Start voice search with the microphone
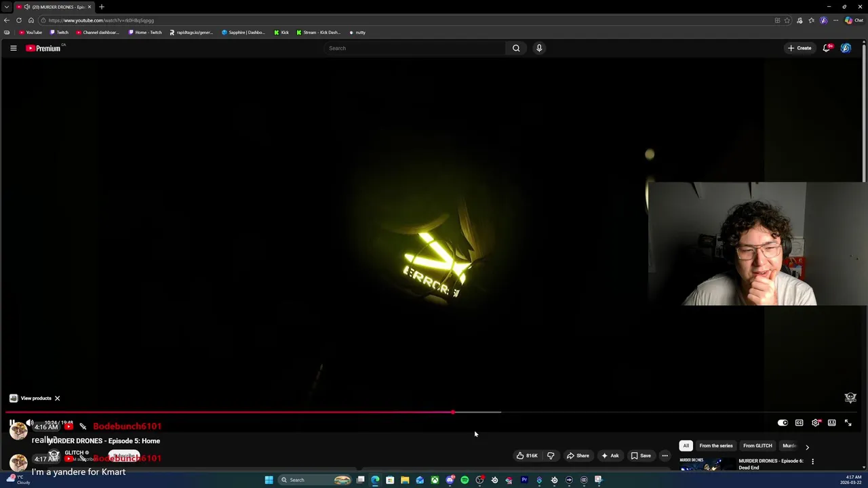The height and width of the screenshot is (488, 868). click(x=539, y=48)
